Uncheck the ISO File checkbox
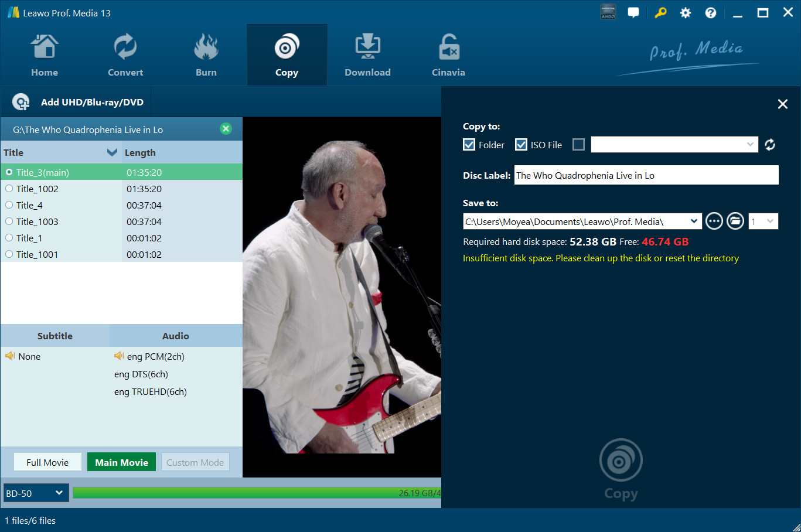This screenshot has width=801, height=532. 521,145
